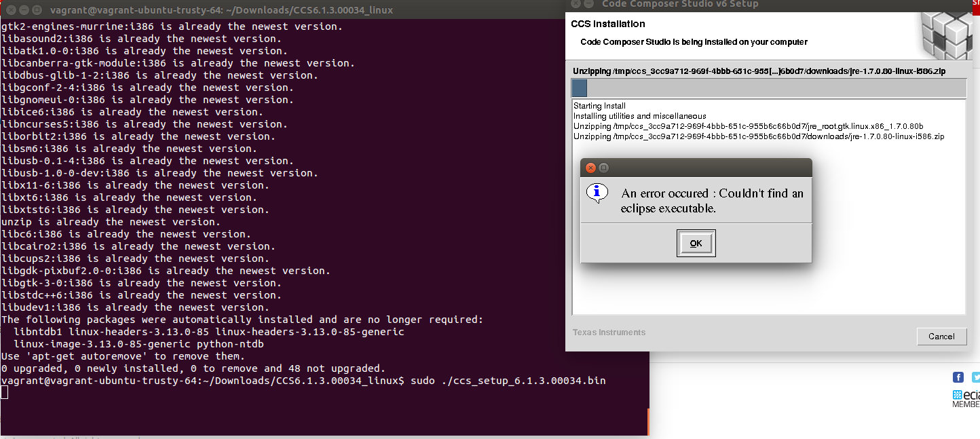980x439 pixels.
Task: Click 'unzip is already the newest version' line
Action: [x=111, y=222]
